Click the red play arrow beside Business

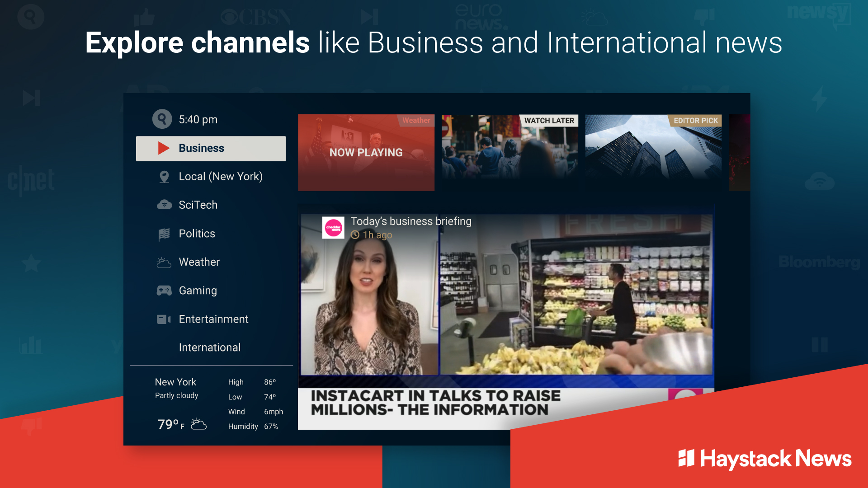click(x=164, y=148)
